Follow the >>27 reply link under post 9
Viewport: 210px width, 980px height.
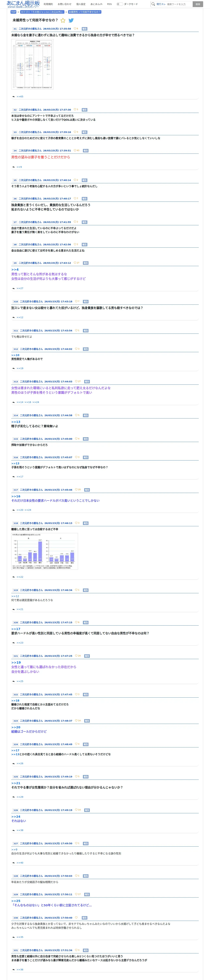tap(20, 288)
